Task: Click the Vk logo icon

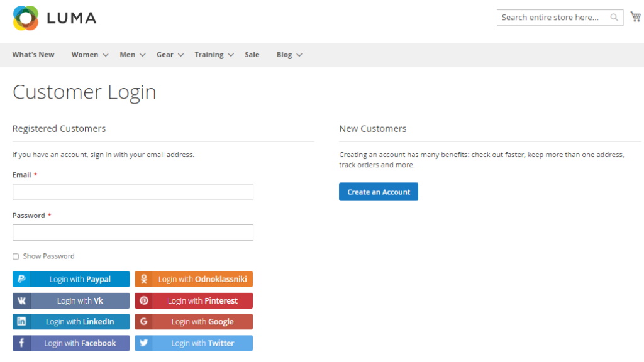Action: point(21,300)
